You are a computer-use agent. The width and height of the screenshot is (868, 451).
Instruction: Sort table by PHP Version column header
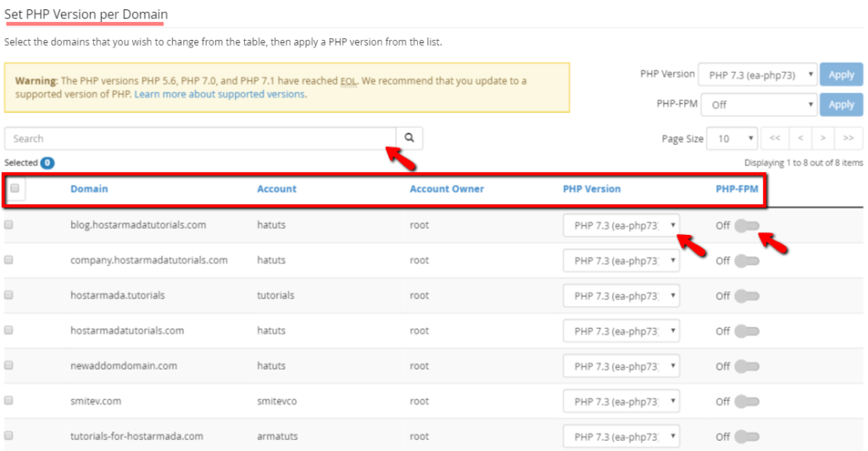pos(592,189)
